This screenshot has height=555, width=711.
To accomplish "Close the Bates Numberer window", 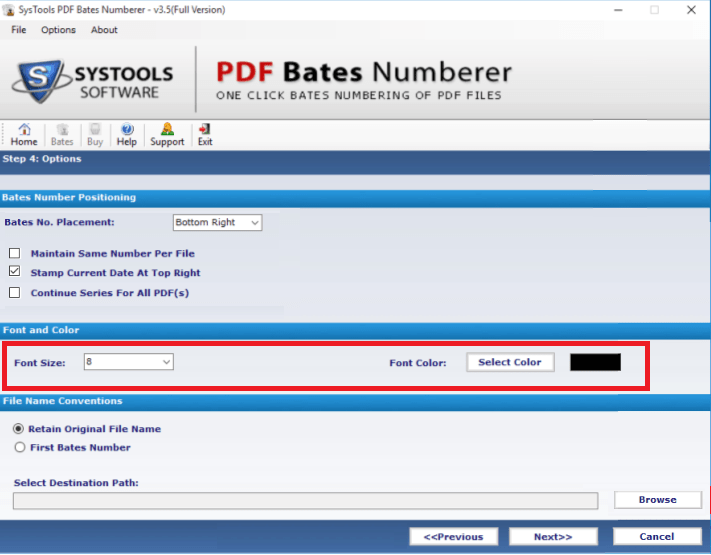I will pyautogui.click(x=691, y=10).
